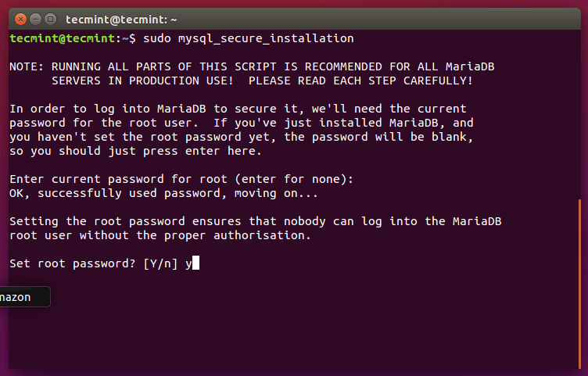Click the 'Set root password? [Y/n]' prompt

94,264
